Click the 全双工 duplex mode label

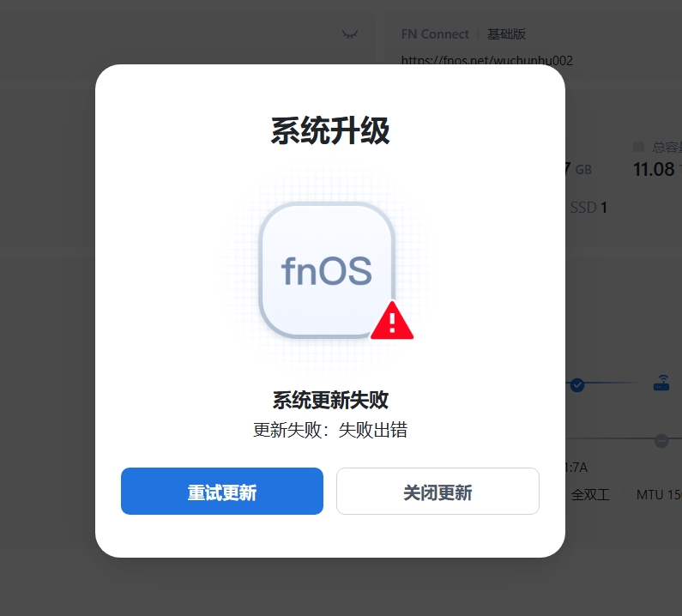[x=590, y=495]
